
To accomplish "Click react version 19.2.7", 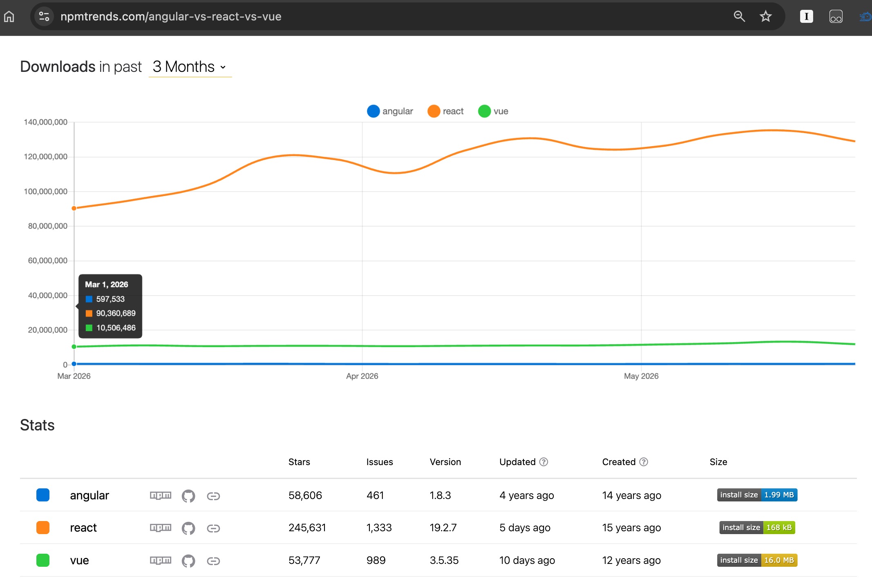I will (443, 528).
